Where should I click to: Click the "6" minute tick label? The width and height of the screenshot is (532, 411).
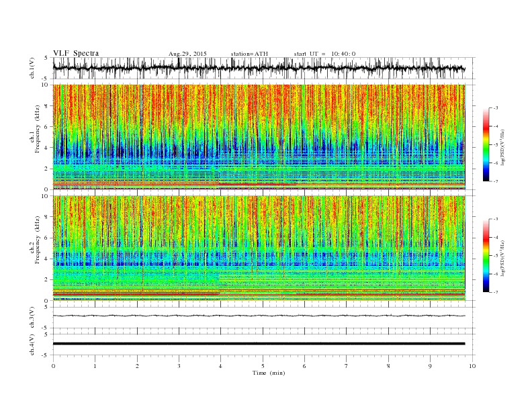point(305,366)
